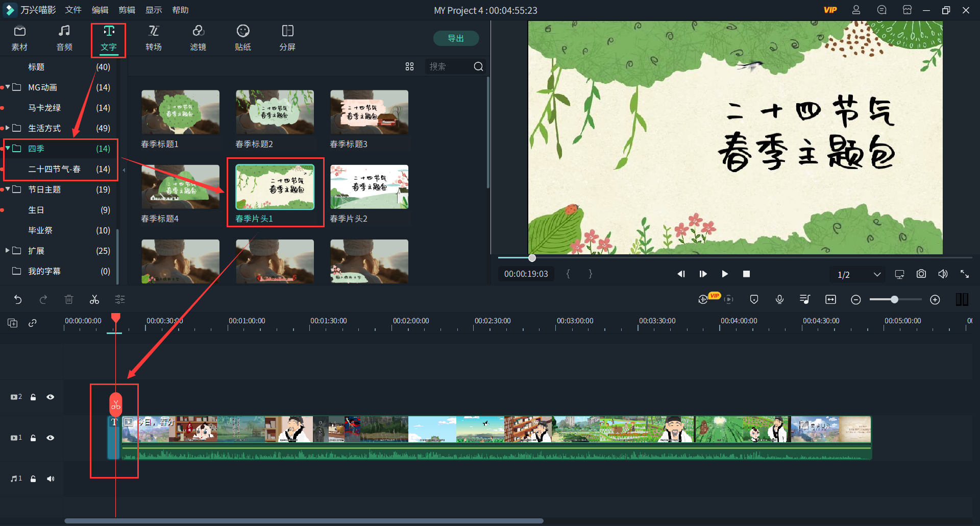This screenshot has width=980, height=526.
Task: Play the preview video
Action: coord(724,274)
